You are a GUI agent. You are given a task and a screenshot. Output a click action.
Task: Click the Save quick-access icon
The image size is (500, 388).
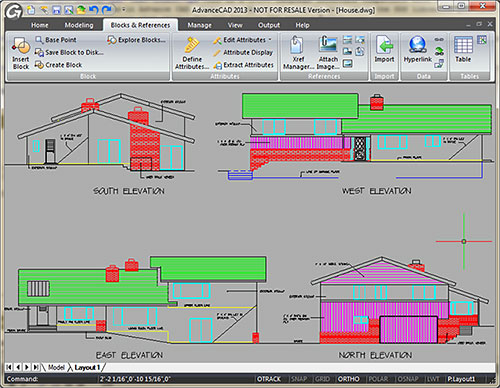56,10
